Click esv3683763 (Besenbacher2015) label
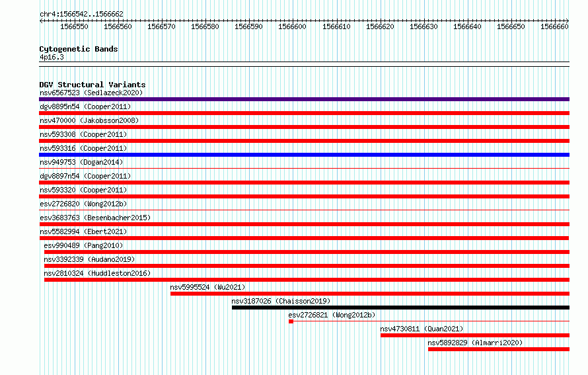The height and width of the screenshot is (375, 588). (x=95, y=218)
